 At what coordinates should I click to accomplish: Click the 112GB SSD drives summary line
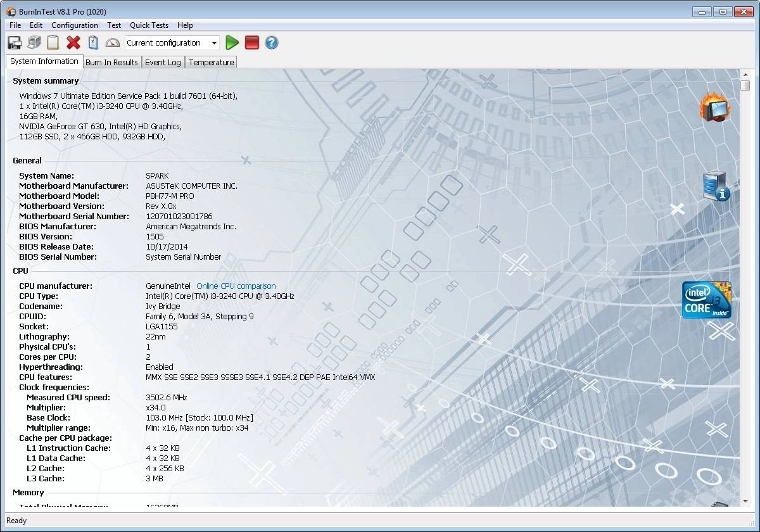tap(92, 137)
